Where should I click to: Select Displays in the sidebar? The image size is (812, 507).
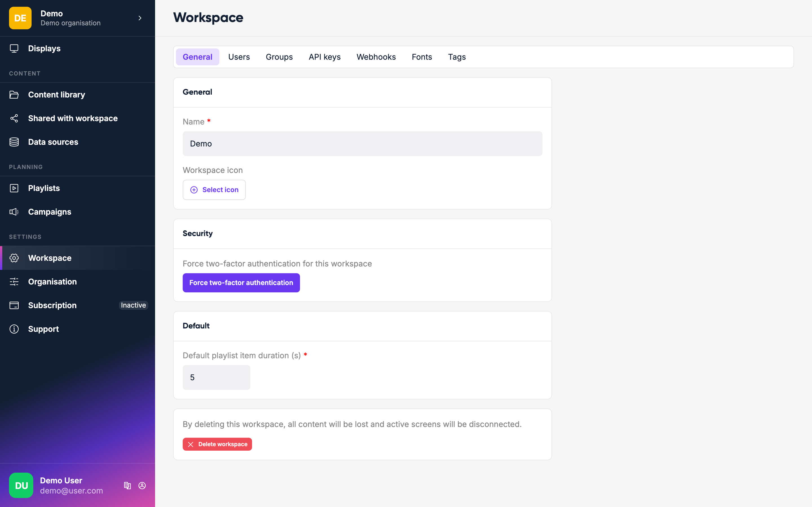click(44, 48)
